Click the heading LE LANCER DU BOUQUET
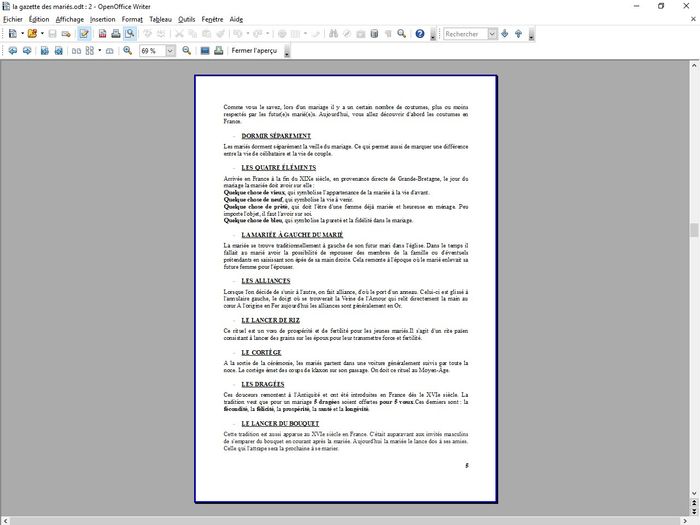700x525 pixels. point(280,423)
